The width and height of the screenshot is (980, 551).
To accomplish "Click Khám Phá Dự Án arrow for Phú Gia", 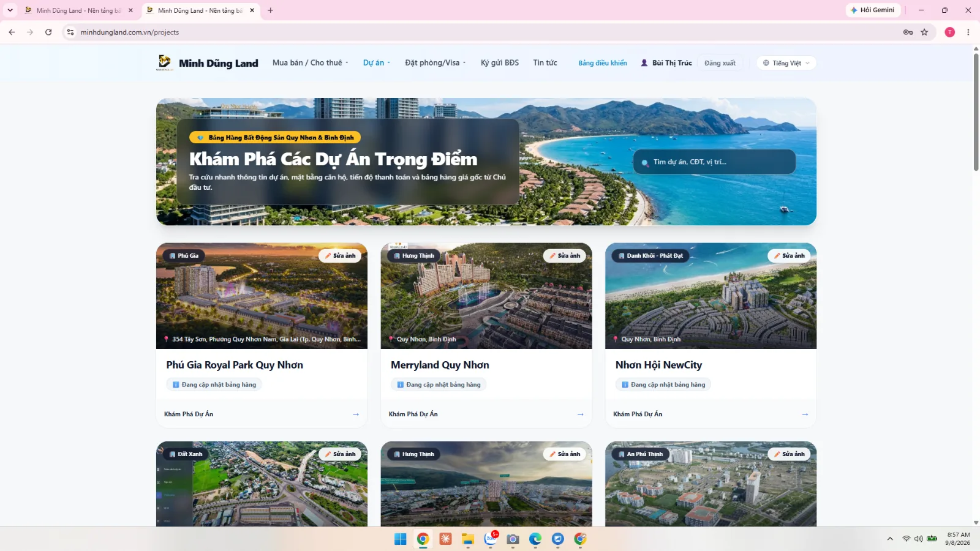I will coord(356,414).
